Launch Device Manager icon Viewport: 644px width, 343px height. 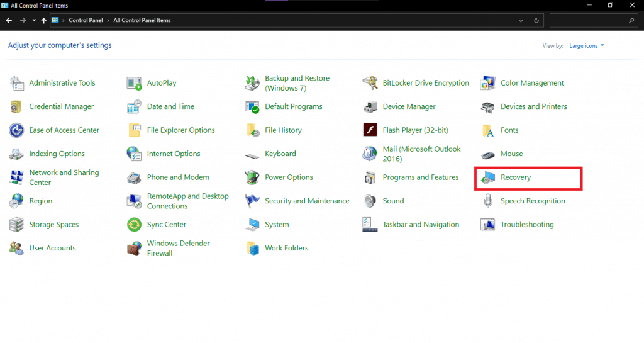(x=370, y=106)
